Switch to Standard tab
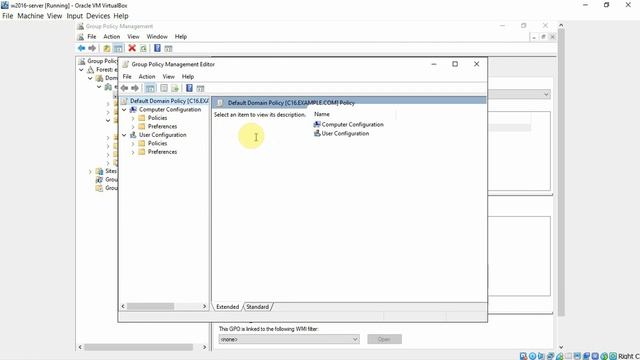Viewport: 640px width, 360px height. pos(258,307)
